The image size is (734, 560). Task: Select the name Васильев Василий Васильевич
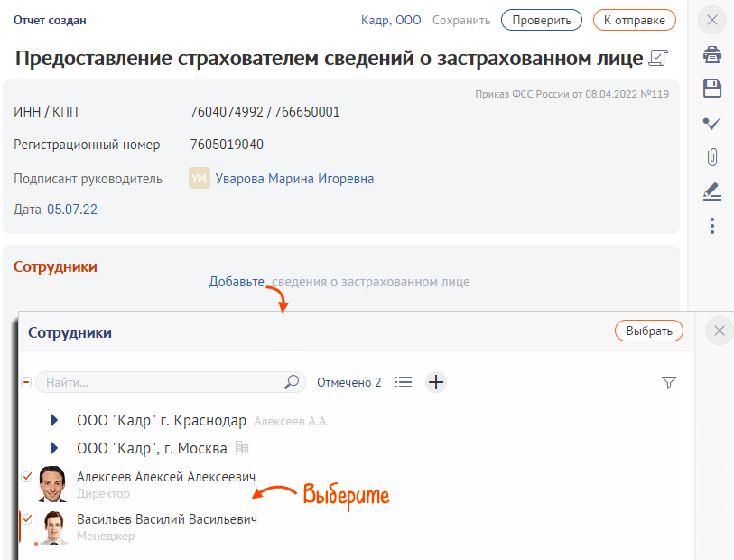pos(167,519)
